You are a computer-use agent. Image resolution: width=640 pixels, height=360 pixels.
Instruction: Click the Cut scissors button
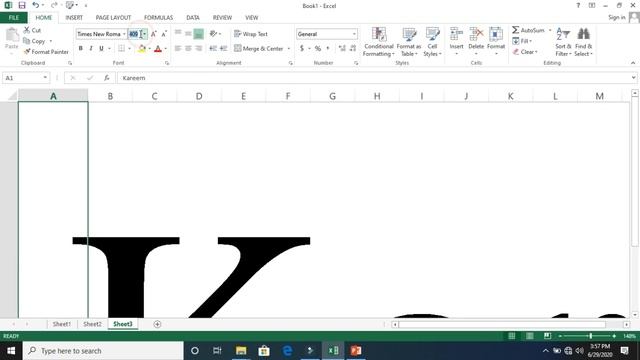[x=32, y=30]
